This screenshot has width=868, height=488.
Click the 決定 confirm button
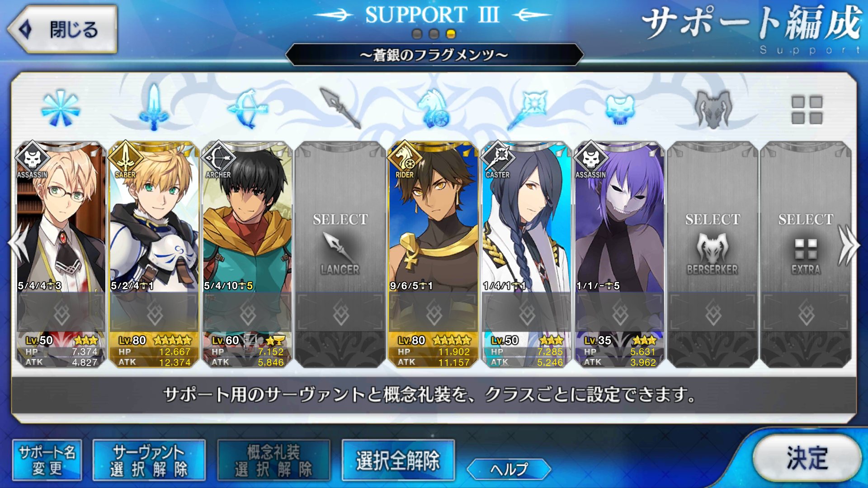807,458
